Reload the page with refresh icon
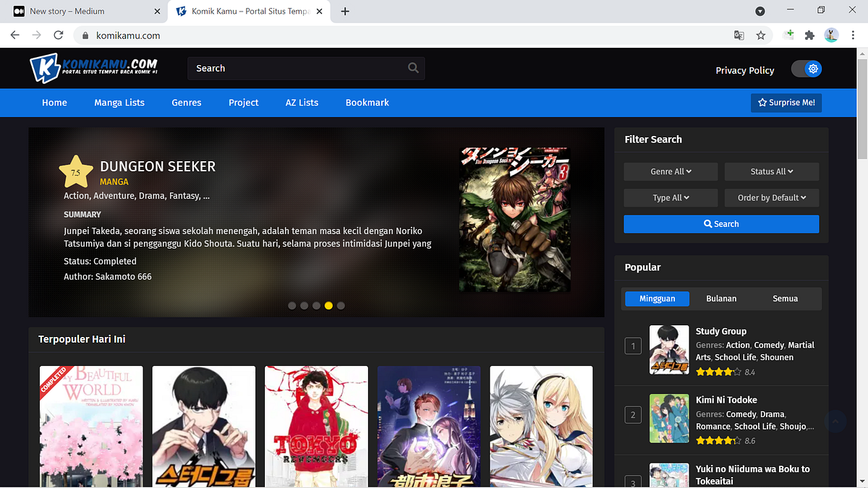Viewport: 868px width, 488px height. click(x=59, y=35)
